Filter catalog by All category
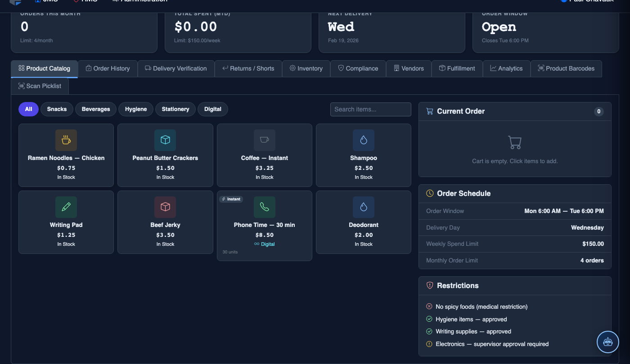Viewport: 630px width, 364px height. (x=29, y=109)
